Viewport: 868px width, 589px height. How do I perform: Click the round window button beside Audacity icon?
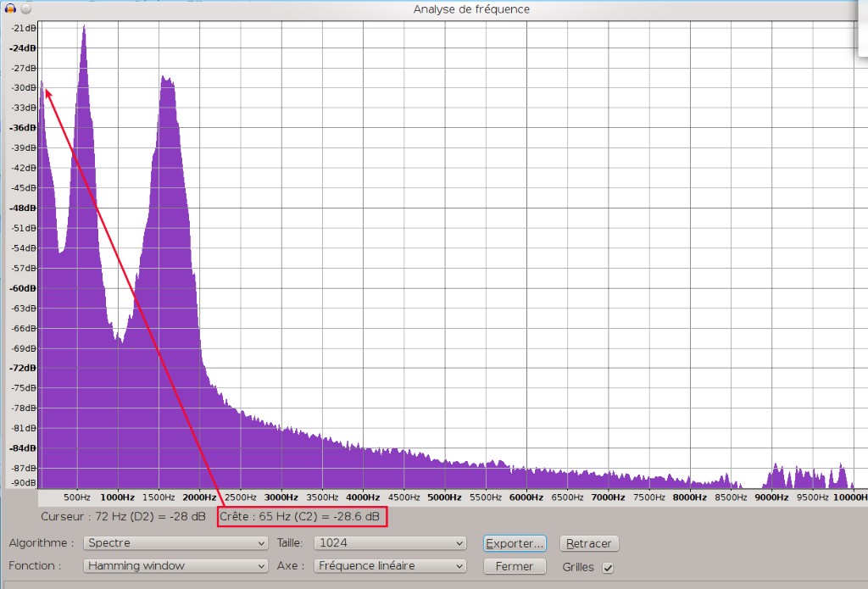[x=25, y=8]
